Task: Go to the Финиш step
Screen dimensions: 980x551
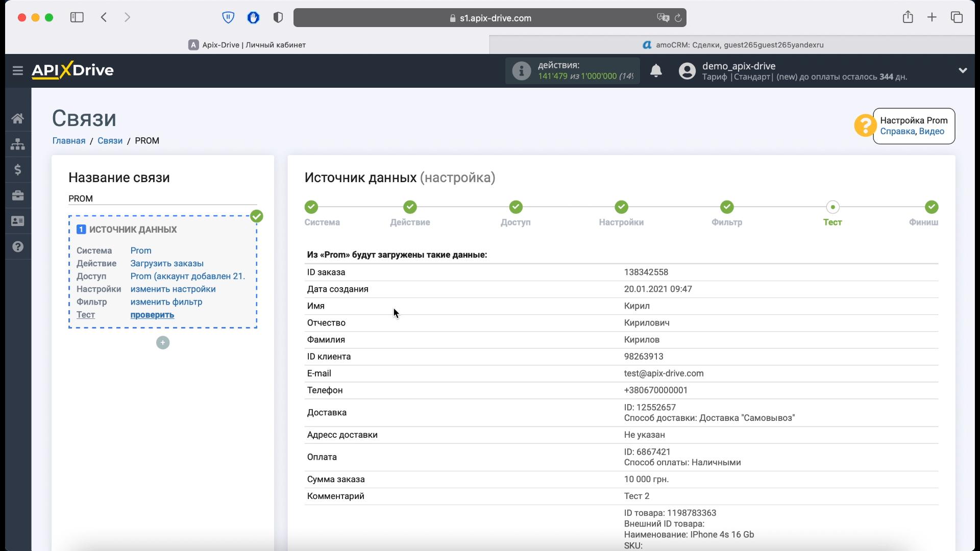Action: coord(932,207)
